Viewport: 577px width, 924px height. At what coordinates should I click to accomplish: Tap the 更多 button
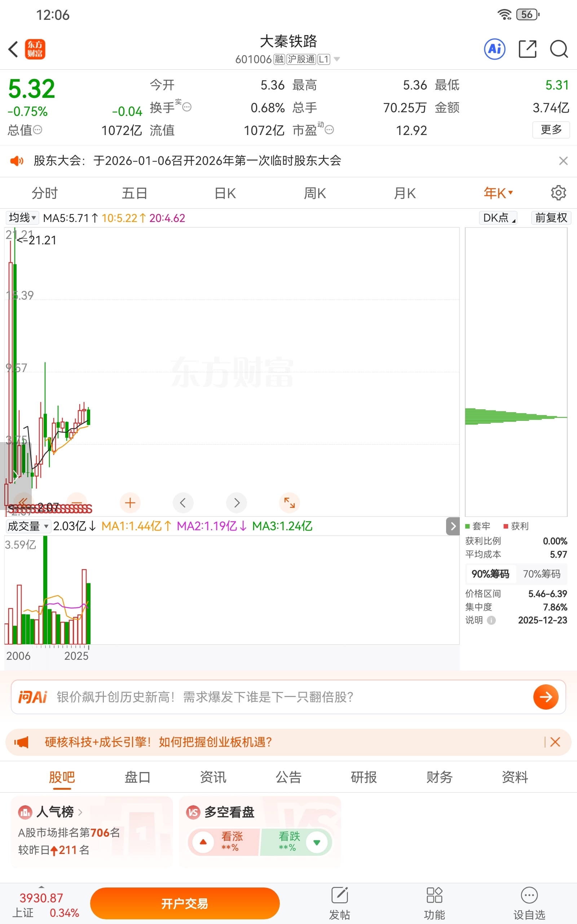[551, 130]
